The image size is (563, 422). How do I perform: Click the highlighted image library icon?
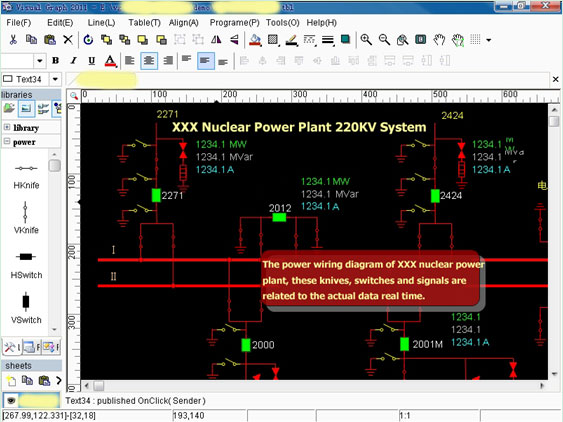(26, 108)
